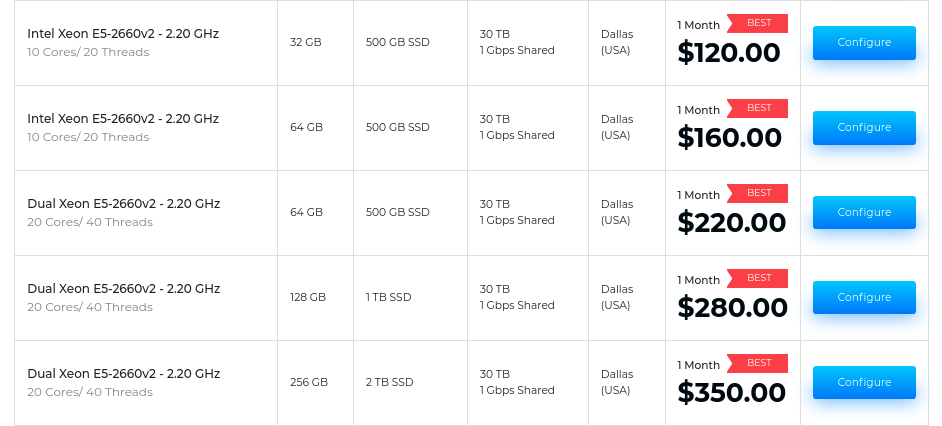Click the BEST badge above $120.00
This screenshot has height=426, width=942.
[x=758, y=23]
